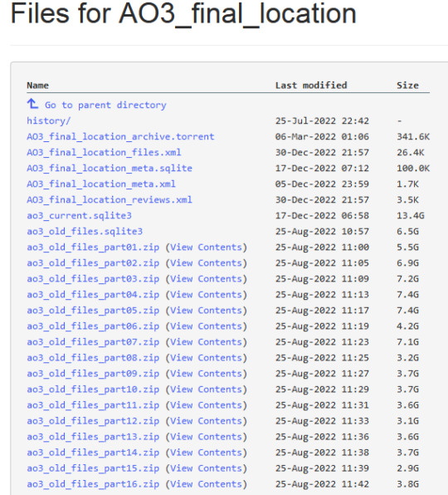Download ao3_old_files_part10.zip
Image resolution: width=448 pixels, height=495 pixels.
(93, 390)
